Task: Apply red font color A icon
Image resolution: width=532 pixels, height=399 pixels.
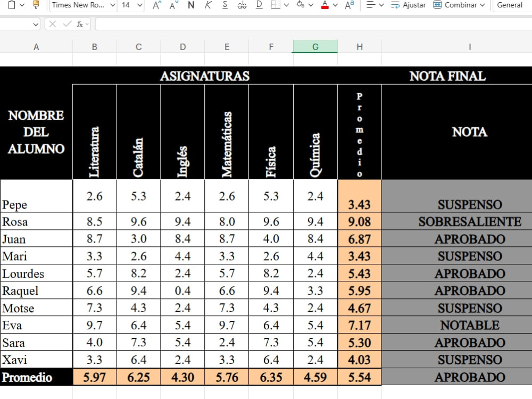Action: (325, 5)
